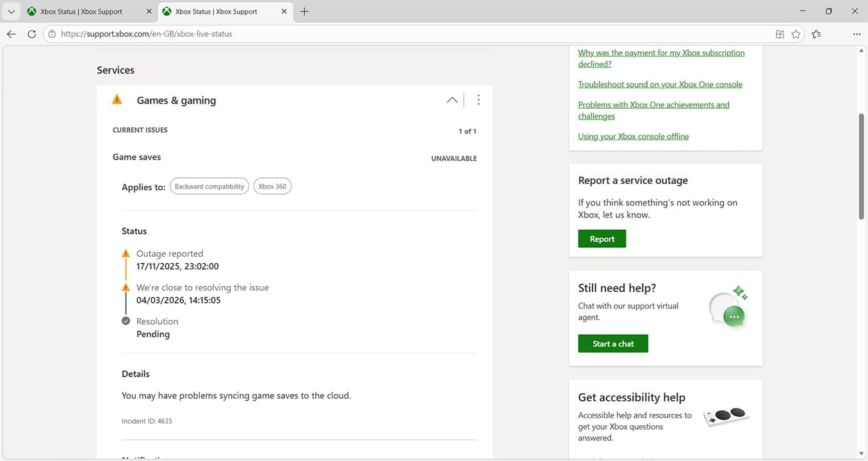Open Using your Xbox console offline link
This screenshot has width=868, height=461.
[633, 136]
